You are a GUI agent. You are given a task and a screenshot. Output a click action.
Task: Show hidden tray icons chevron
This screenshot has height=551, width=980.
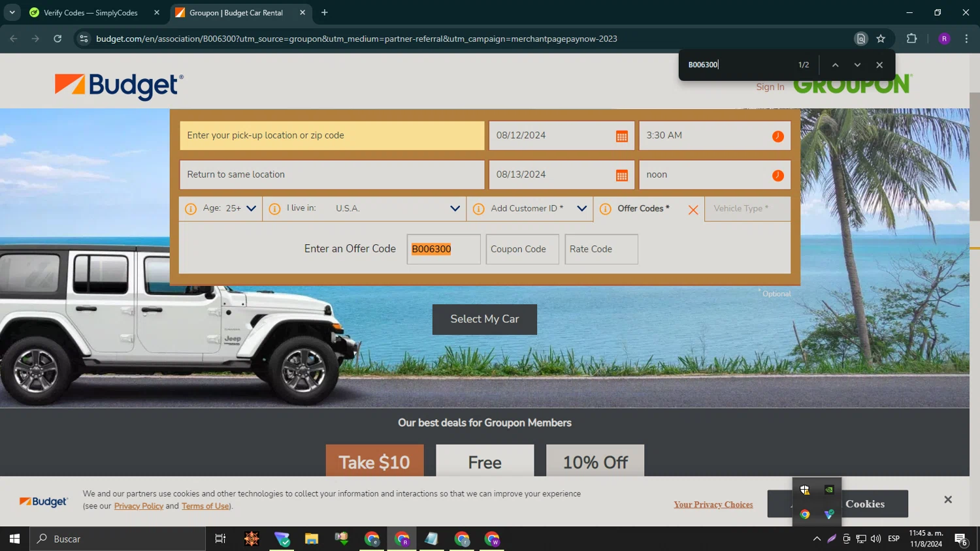tap(817, 539)
